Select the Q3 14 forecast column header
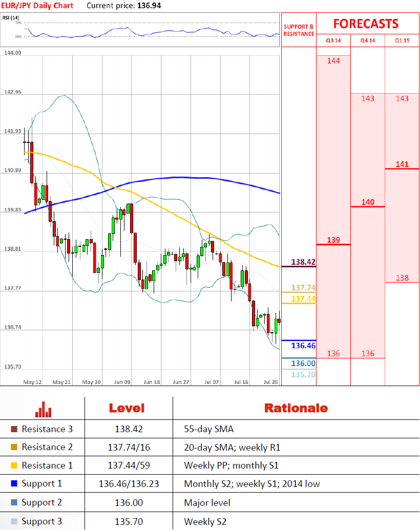Image resolution: width=420 pixels, height=530 pixels. pyautogui.click(x=333, y=40)
